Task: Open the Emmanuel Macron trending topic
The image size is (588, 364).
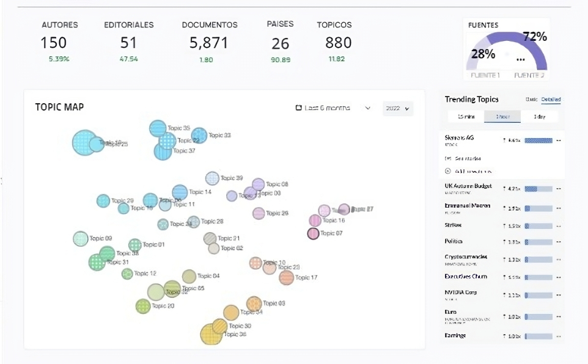Action: coord(468,206)
